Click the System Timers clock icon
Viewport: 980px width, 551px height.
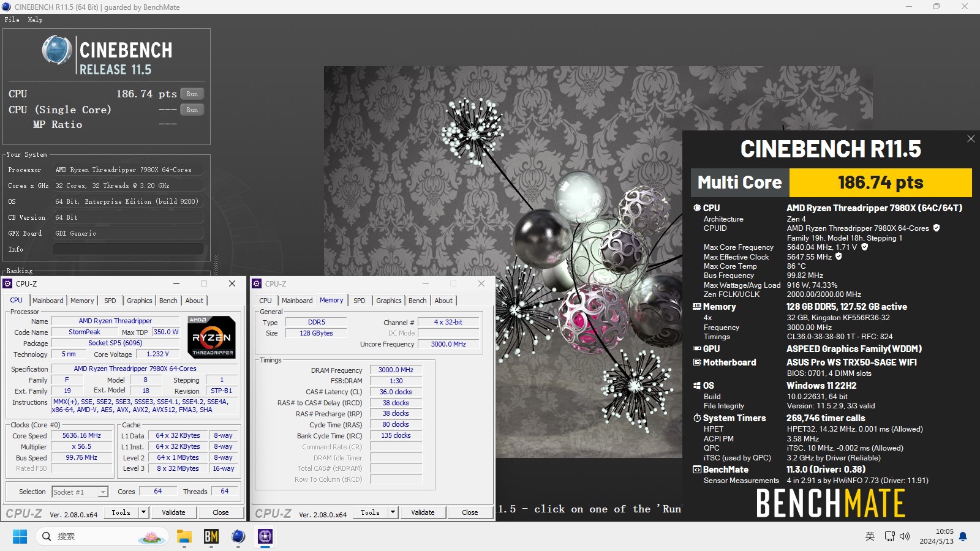coord(697,418)
